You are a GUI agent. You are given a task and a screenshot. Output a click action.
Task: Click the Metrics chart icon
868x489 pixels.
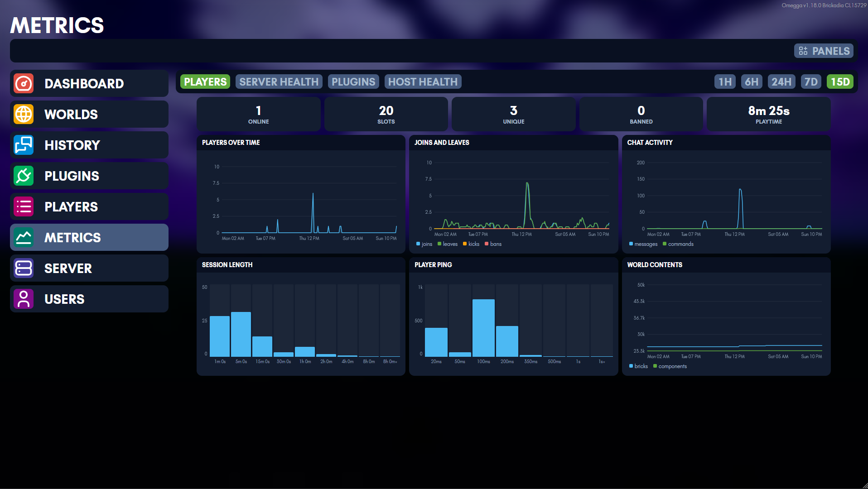[24, 237]
